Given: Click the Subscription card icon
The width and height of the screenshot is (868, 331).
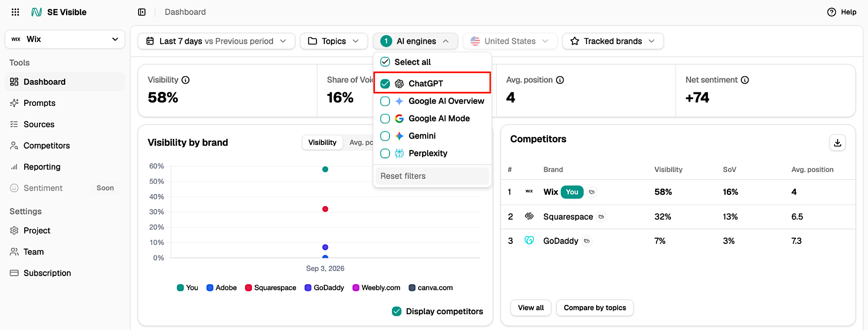Looking at the screenshot, I should point(14,273).
